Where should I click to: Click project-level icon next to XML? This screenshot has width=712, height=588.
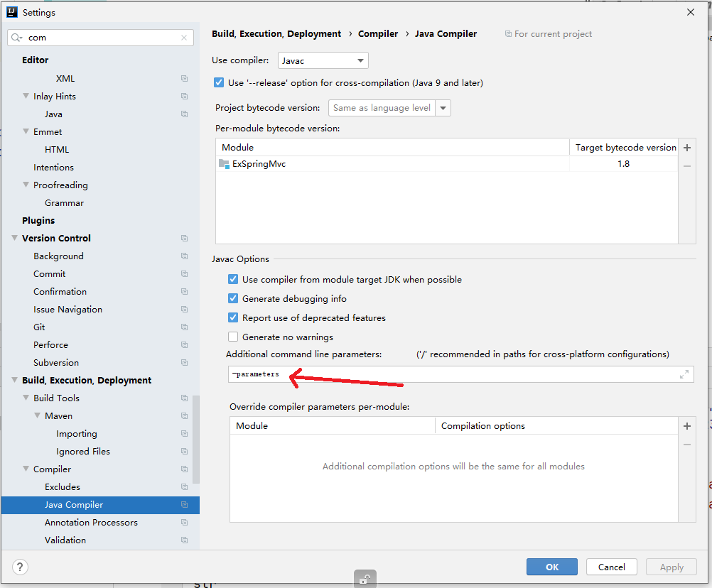[184, 79]
